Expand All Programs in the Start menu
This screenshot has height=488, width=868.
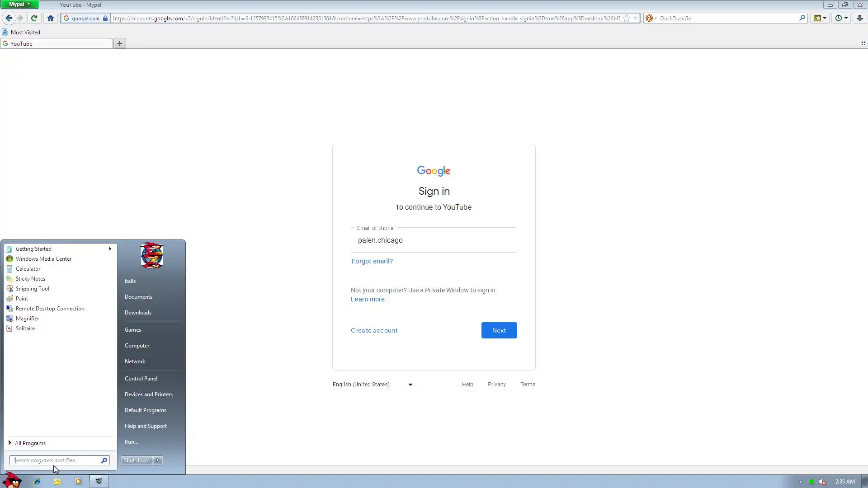click(x=30, y=443)
